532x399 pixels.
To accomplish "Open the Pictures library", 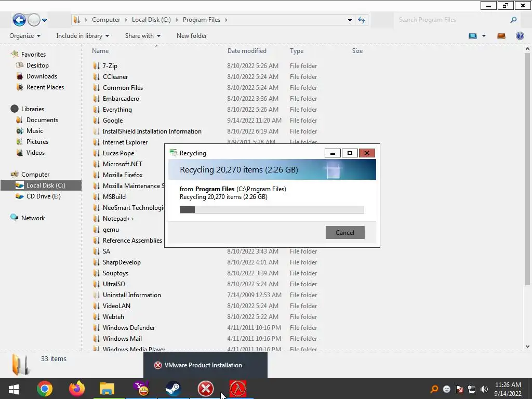I will click(37, 141).
